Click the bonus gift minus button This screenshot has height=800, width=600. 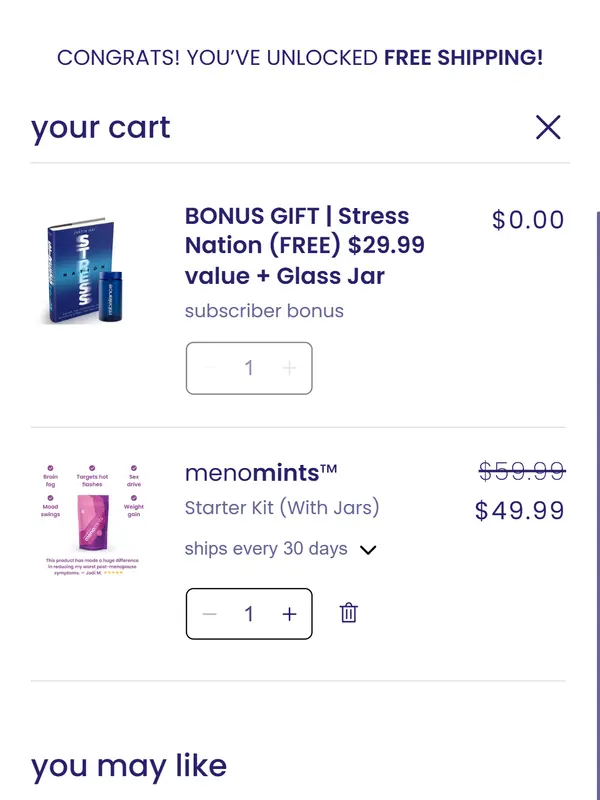tap(209, 368)
